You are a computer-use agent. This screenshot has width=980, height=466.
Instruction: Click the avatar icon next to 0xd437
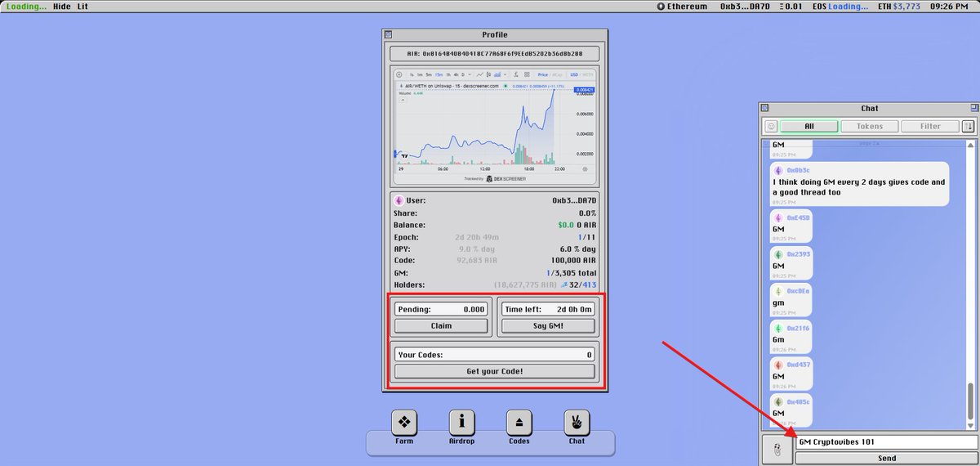pos(778,364)
